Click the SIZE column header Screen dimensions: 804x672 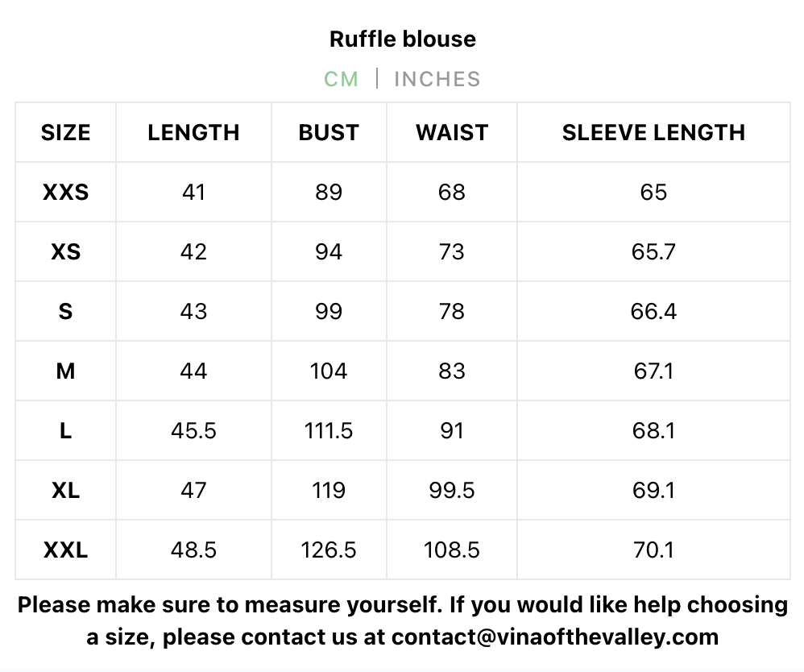(65, 132)
